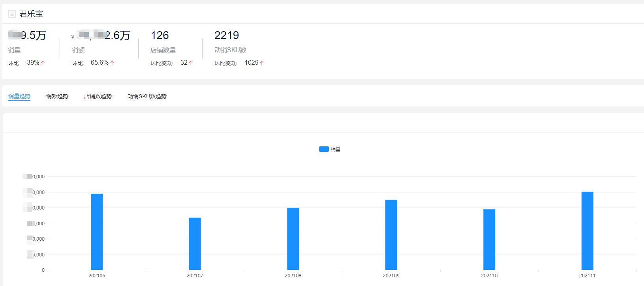644x286 pixels.
Task: Select the 销量趋势 tab
Action: (19, 96)
